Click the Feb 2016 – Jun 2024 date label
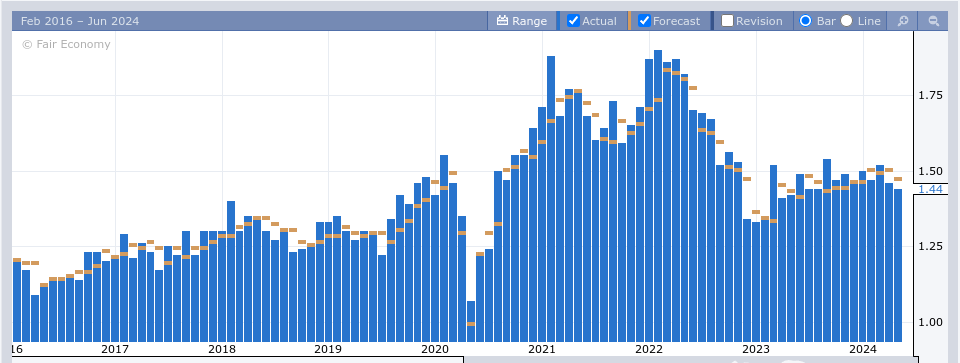The height and width of the screenshot is (363, 960). click(80, 21)
